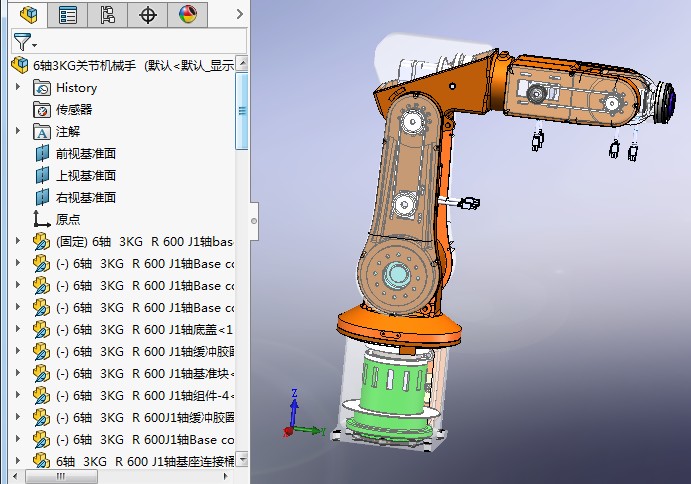This screenshot has width=691, height=484.
Task: Open the tree filter dropdown
Action: tap(25, 42)
